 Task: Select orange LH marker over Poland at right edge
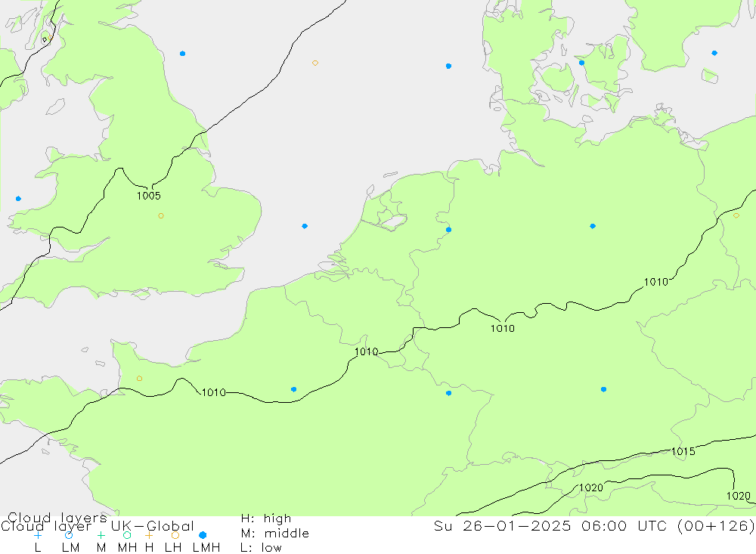point(736,215)
